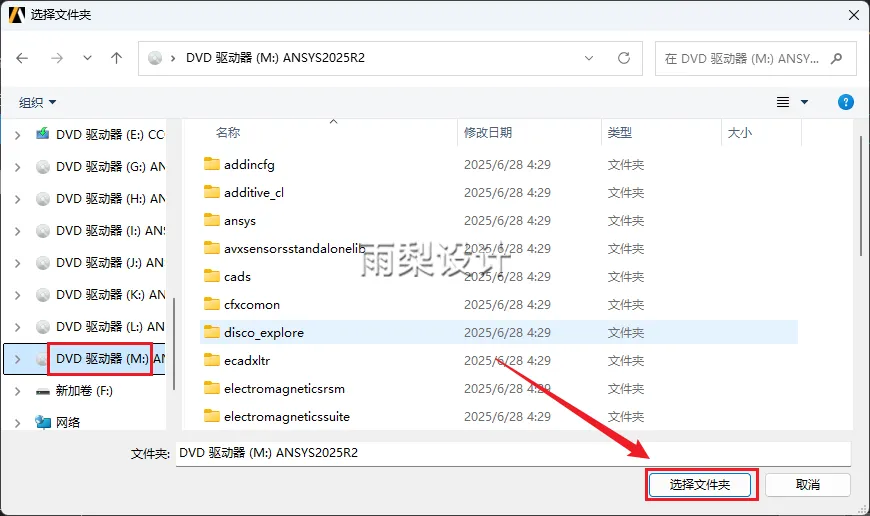Sort by the 修改日期 column header

[x=488, y=133]
